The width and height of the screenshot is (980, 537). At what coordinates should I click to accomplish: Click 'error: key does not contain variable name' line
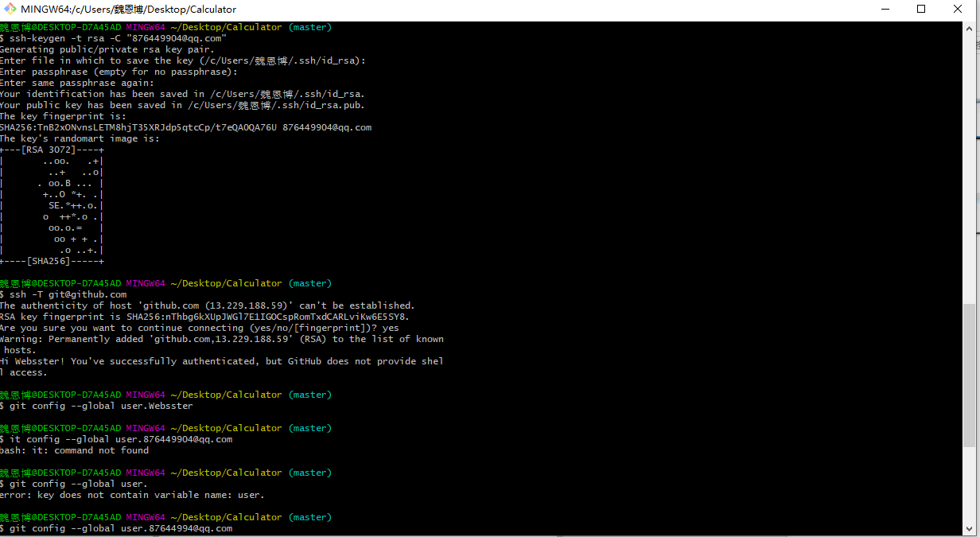[132, 495]
